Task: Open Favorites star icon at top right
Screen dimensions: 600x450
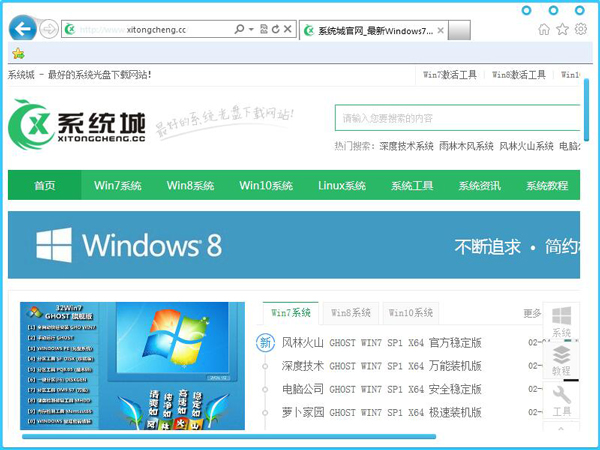Action: click(x=562, y=29)
